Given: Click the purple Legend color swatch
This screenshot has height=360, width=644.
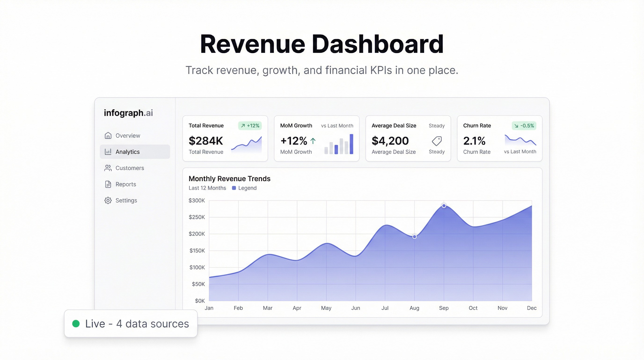Looking at the screenshot, I should coord(234,188).
